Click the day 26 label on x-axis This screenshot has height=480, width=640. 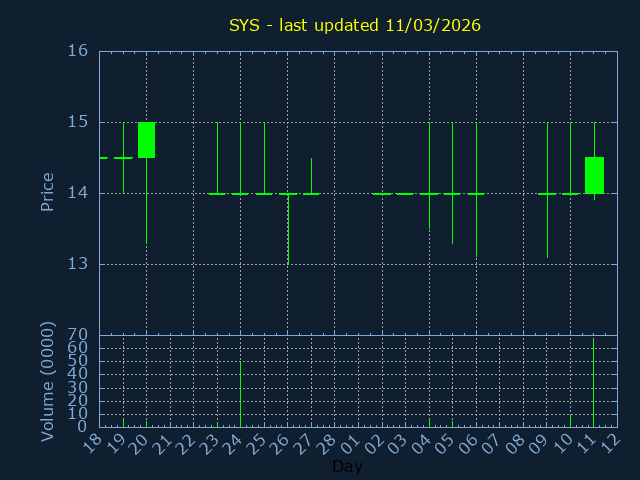coord(281,442)
